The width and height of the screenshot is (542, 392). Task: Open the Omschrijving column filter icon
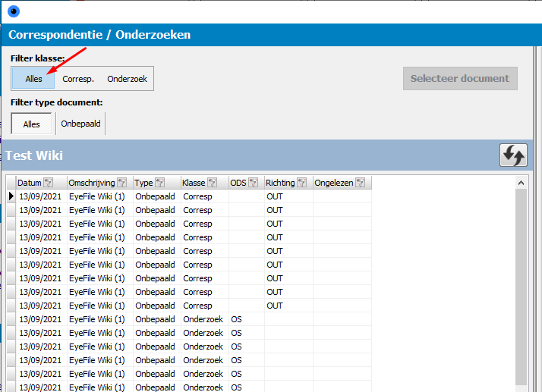[x=121, y=183]
